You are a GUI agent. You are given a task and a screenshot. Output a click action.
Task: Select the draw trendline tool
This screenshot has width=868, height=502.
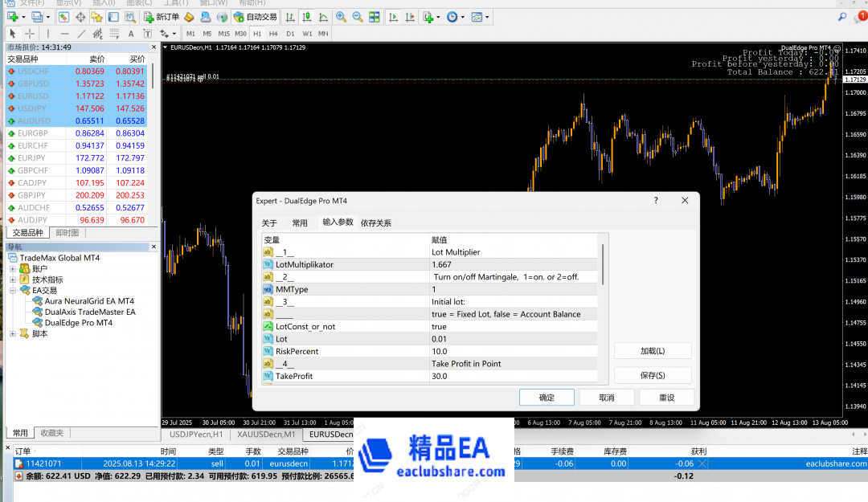tap(82, 34)
